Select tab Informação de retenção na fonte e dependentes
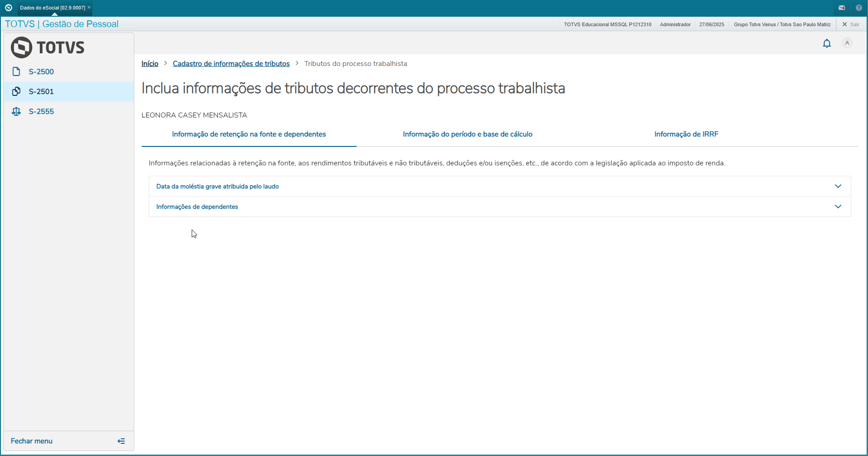 249,134
